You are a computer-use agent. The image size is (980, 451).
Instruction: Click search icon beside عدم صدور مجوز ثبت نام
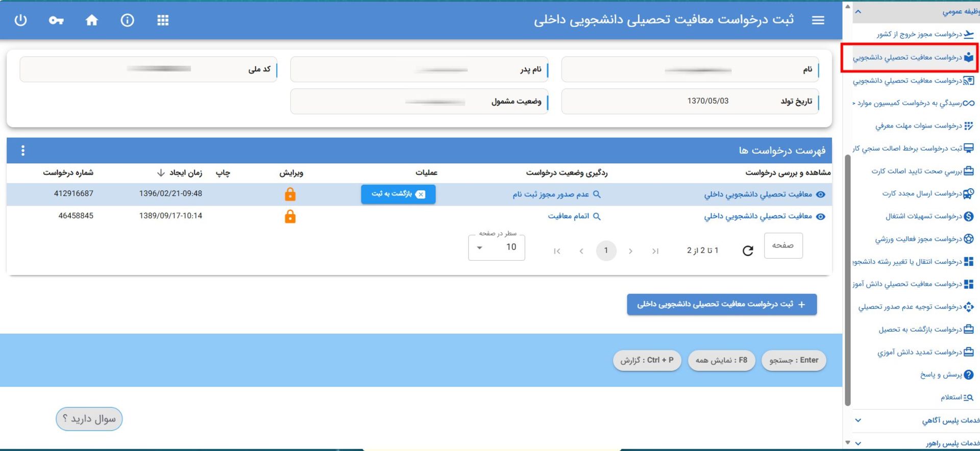[x=597, y=194]
